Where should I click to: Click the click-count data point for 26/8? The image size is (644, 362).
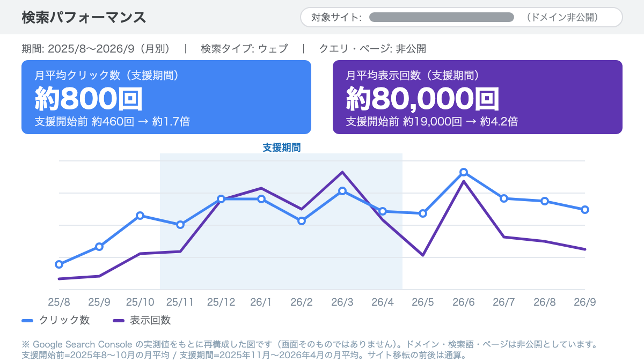pos(545,201)
